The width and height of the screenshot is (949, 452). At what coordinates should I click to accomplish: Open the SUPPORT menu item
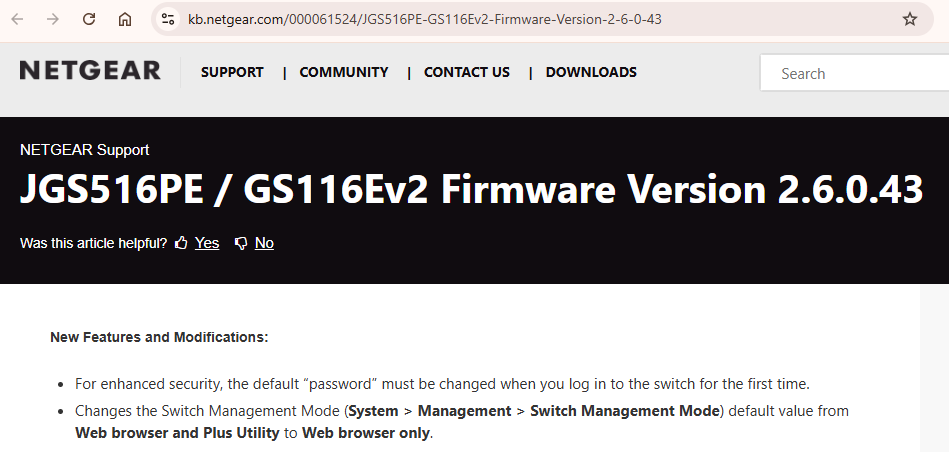pos(232,72)
